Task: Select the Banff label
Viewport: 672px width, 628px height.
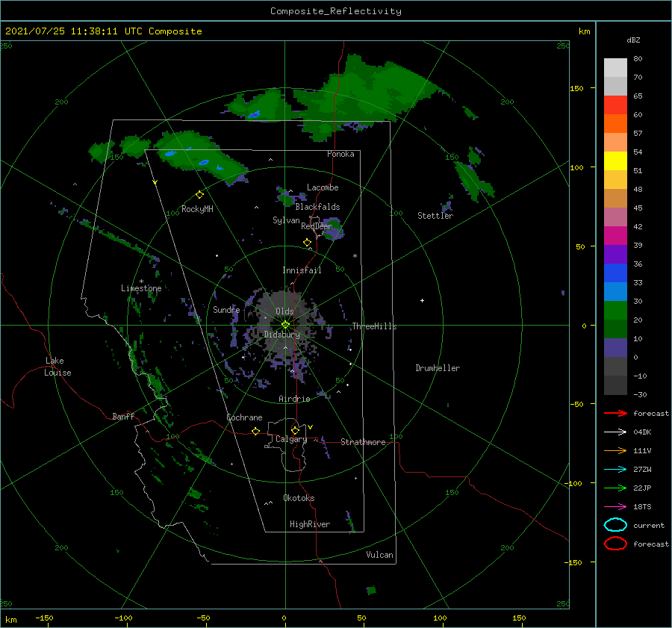Action: click(123, 416)
